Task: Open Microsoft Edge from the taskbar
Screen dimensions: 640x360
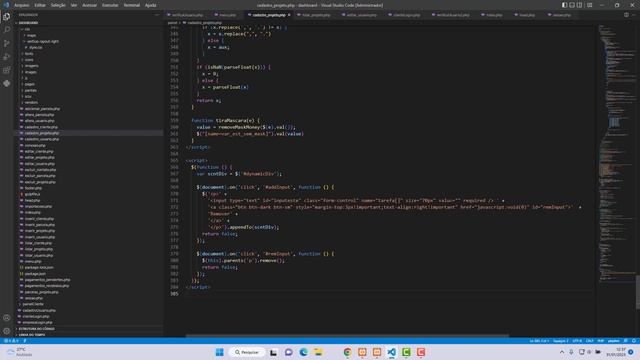Action: pos(303,352)
